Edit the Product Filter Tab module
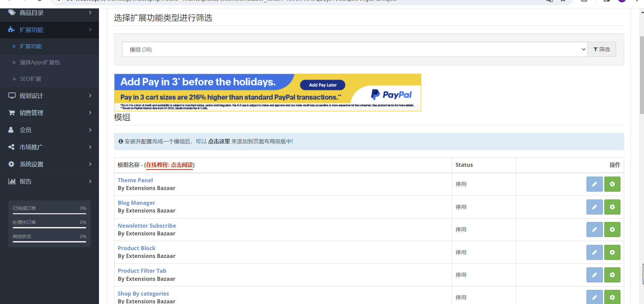644x304 pixels. (x=595, y=275)
